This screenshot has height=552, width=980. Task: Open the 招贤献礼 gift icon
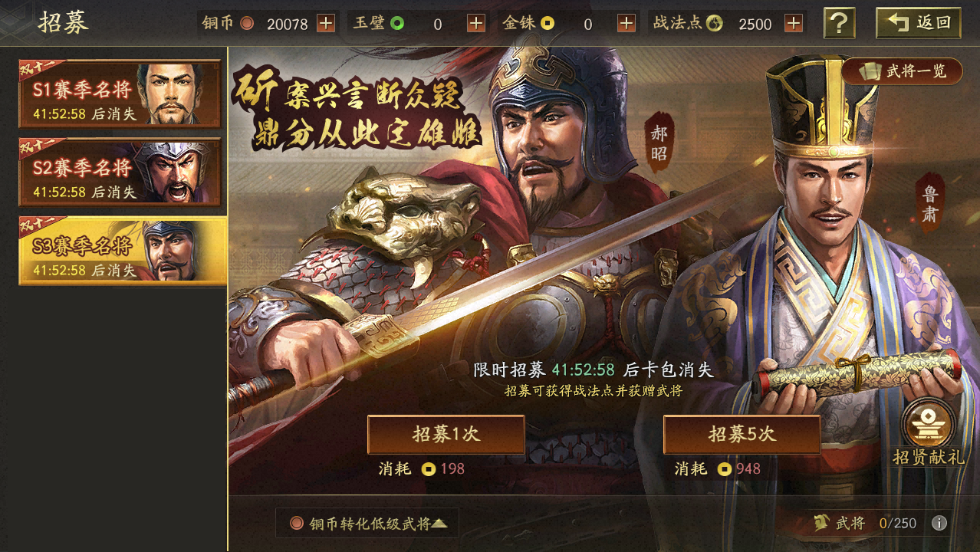click(929, 432)
